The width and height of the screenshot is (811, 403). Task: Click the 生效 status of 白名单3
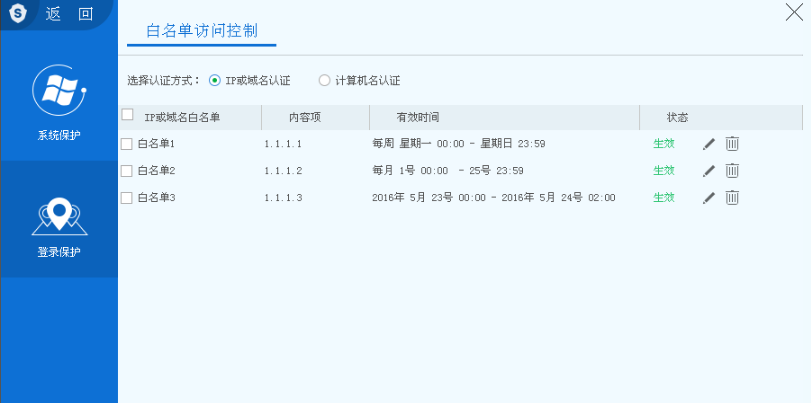click(x=663, y=198)
